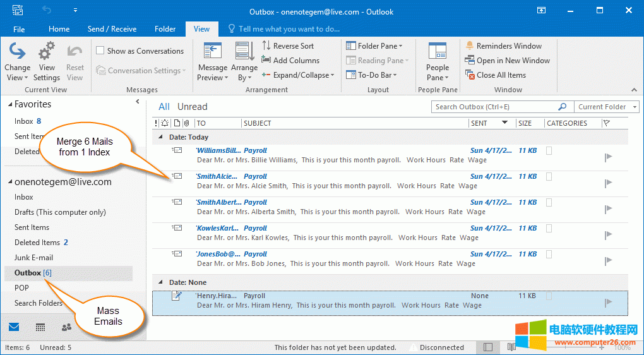Open Reminders Window bell icon
644x355 pixels.
pyautogui.click(x=470, y=46)
